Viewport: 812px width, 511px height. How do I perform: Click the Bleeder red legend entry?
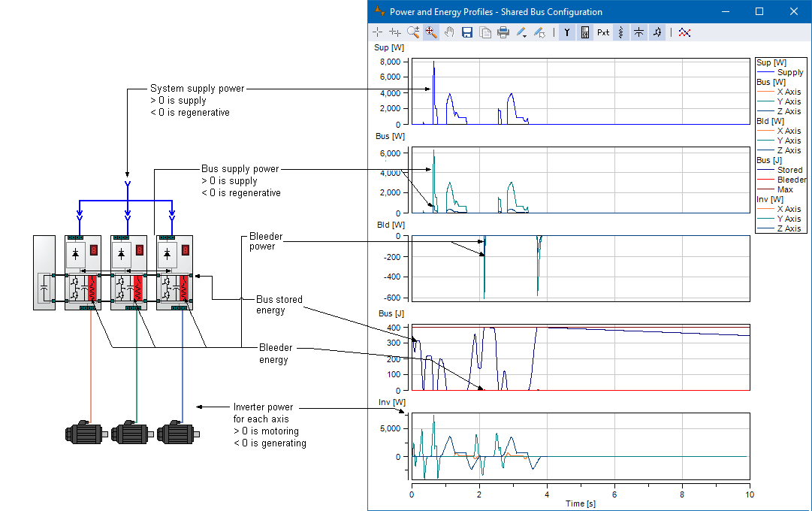tap(791, 180)
